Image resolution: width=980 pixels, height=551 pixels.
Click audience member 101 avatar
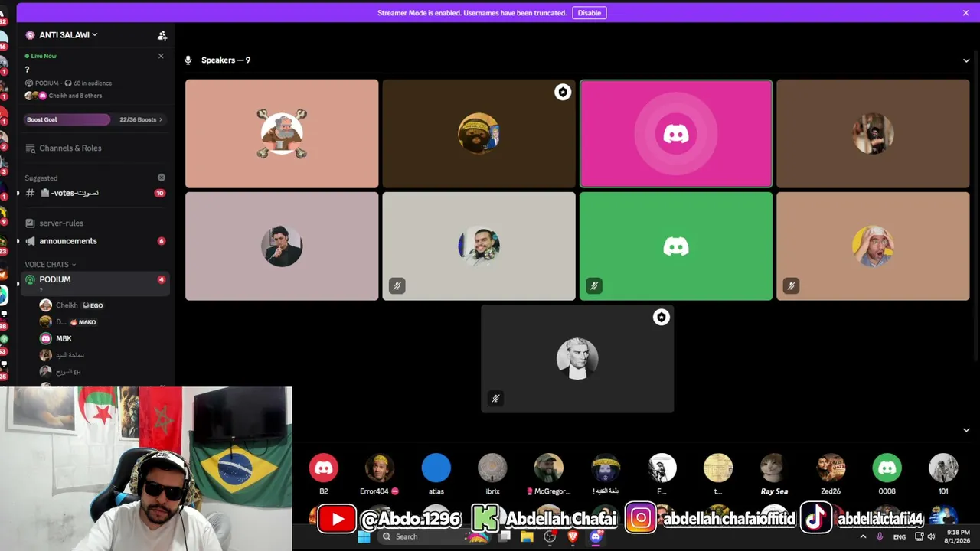tap(943, 468)
